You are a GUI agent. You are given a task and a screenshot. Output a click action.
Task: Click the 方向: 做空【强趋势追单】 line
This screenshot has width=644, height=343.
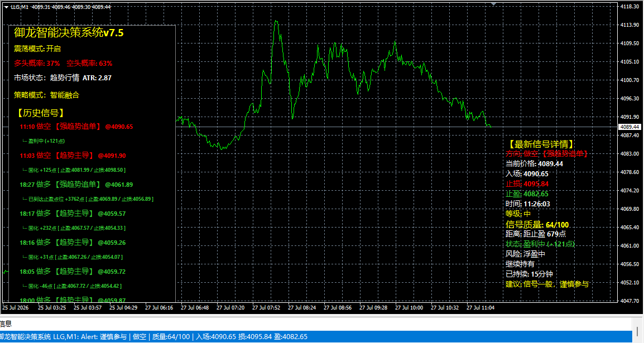tap(547, 154)
